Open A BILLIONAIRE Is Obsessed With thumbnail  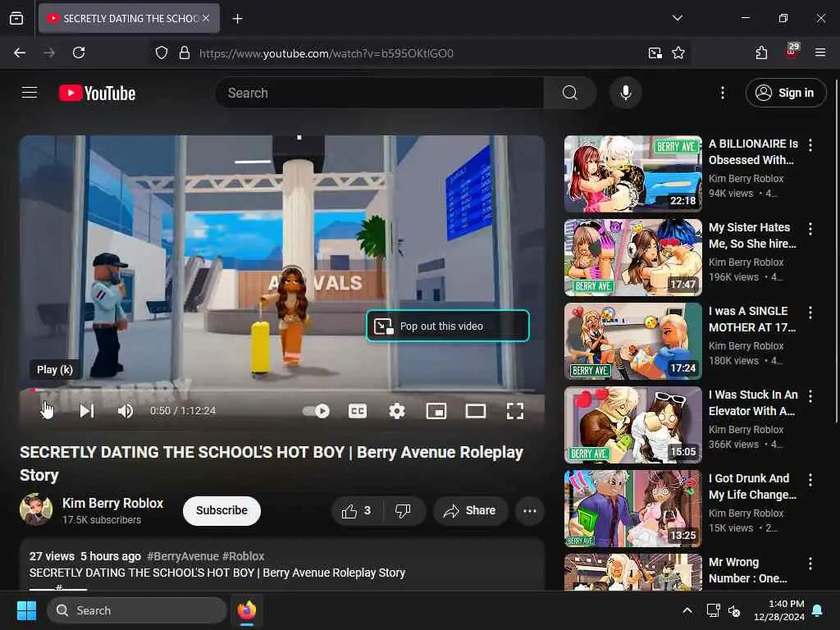click(632, 174)
